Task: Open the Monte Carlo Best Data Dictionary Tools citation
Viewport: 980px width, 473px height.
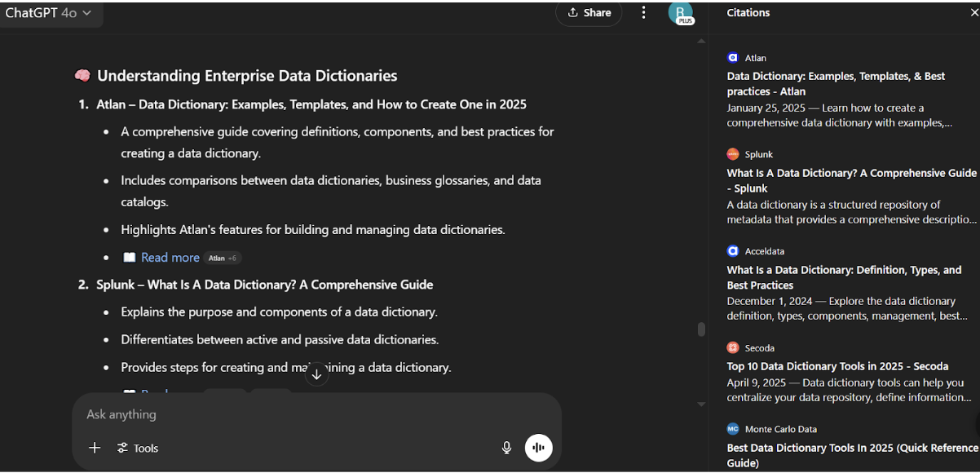Action: pos(852,455)
